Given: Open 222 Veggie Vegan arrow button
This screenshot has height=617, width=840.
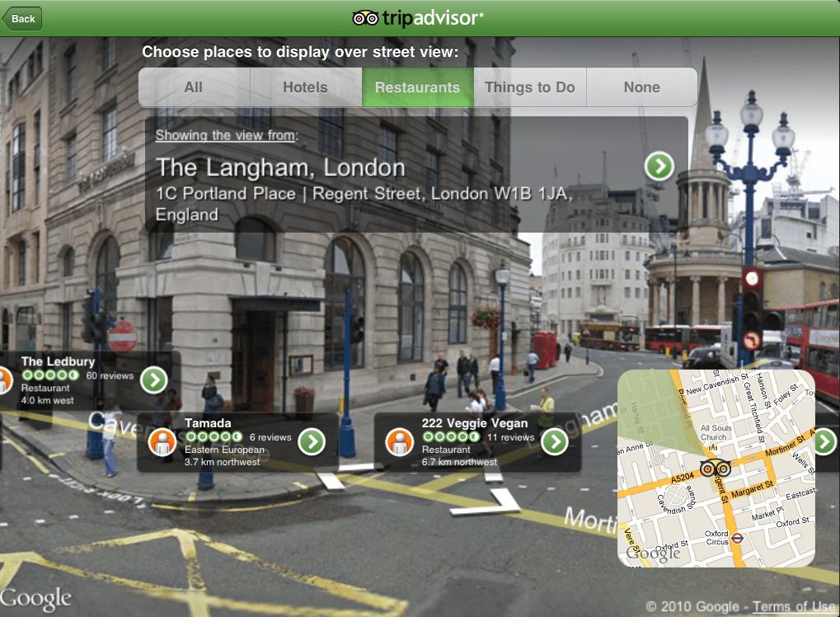Looking at the screenshot, I should [555, 441].
